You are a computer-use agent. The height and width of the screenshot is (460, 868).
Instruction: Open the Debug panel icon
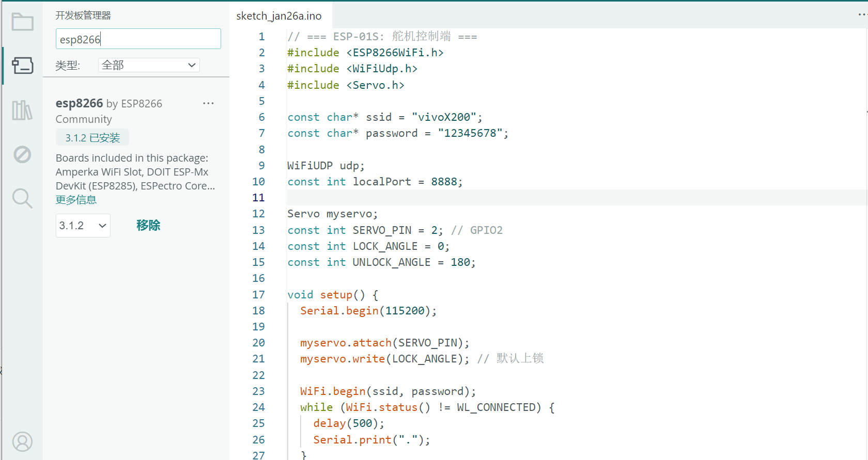point(22,154)
